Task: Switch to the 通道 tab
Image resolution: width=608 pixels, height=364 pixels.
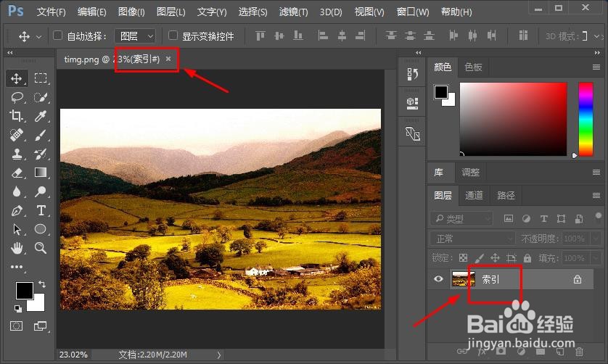Action: 474,195
